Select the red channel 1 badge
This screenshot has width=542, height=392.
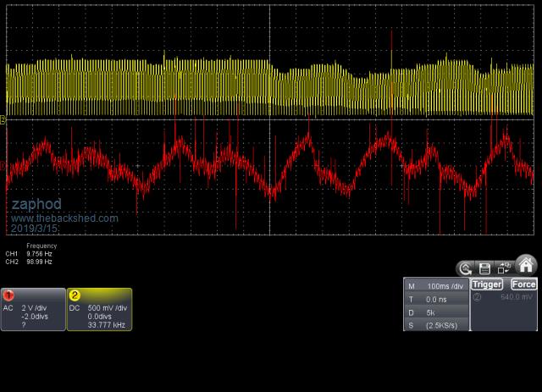tap(9, 295)
